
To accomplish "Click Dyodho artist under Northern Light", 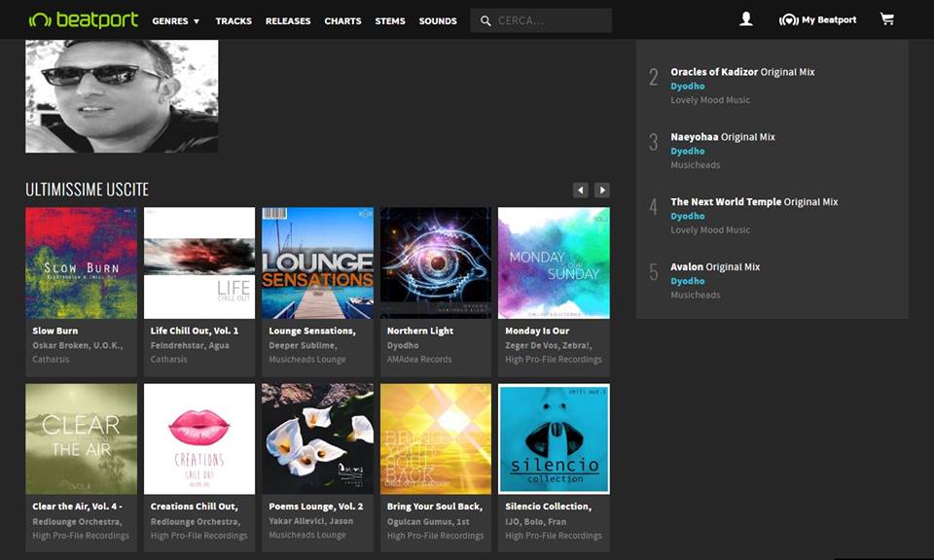I will 403,345.
